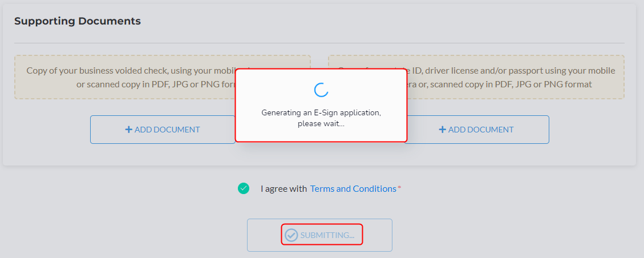Click the plus icon for voided check document

point(128,130)
